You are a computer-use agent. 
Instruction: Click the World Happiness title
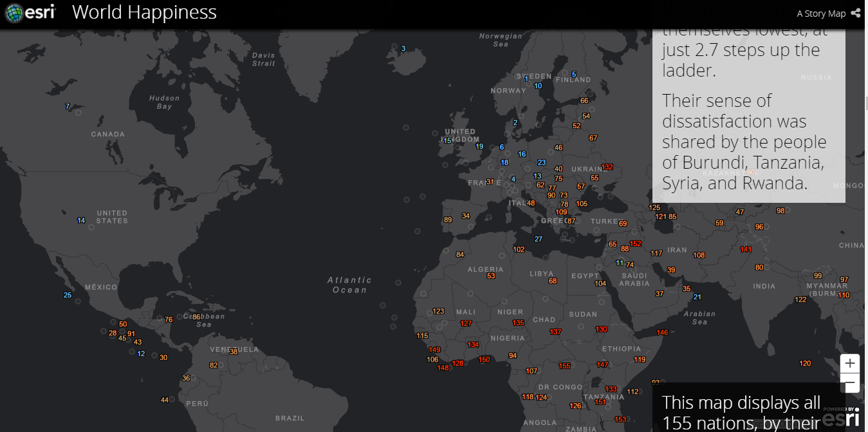tap(144, 12)
